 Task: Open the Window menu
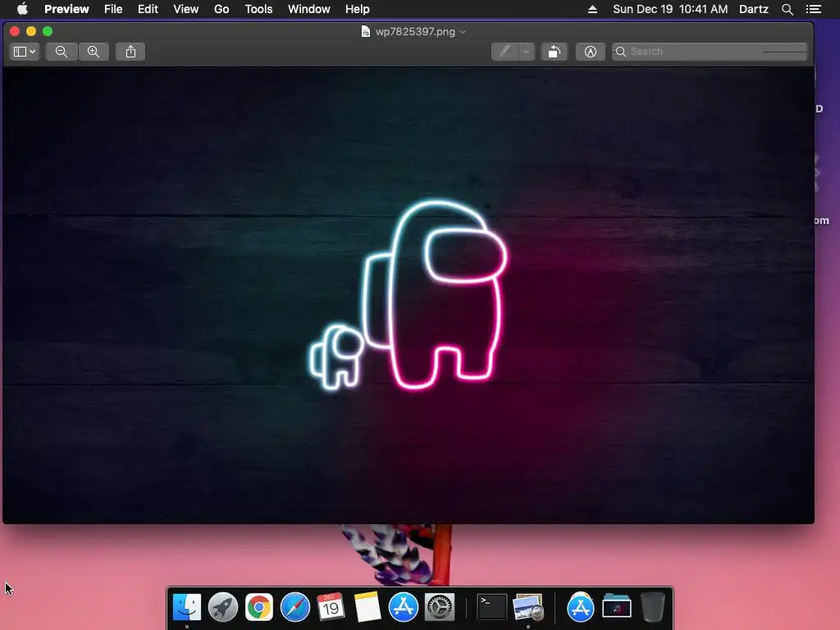click(x=309, y=9)
